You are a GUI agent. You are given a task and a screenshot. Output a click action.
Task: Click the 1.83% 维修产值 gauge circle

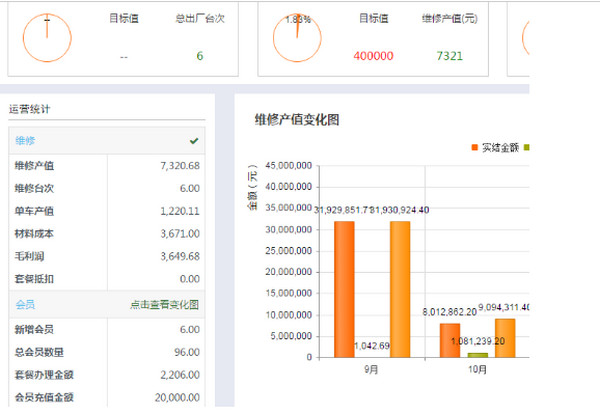point(297,37)
